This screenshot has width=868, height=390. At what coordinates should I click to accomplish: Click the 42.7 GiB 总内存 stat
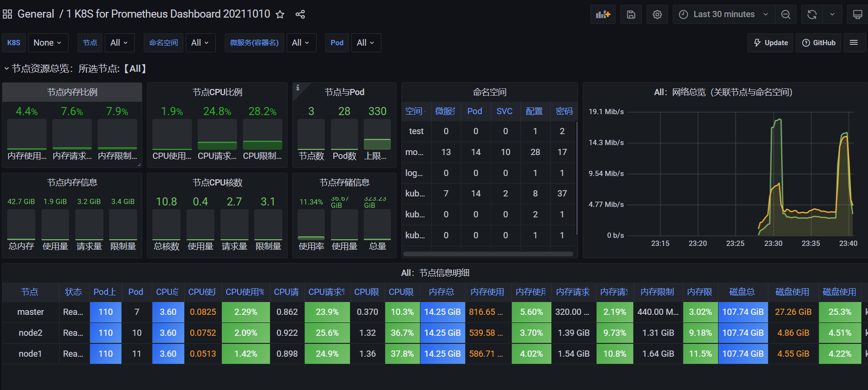pyautogui.click(x=21, y=202)
